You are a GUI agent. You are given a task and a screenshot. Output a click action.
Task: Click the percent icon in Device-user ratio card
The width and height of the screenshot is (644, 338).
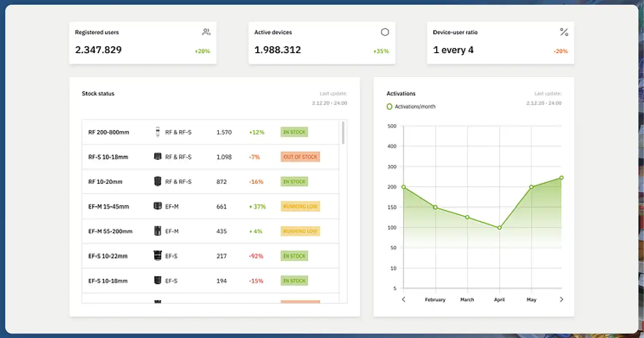(x=564, y=32)
